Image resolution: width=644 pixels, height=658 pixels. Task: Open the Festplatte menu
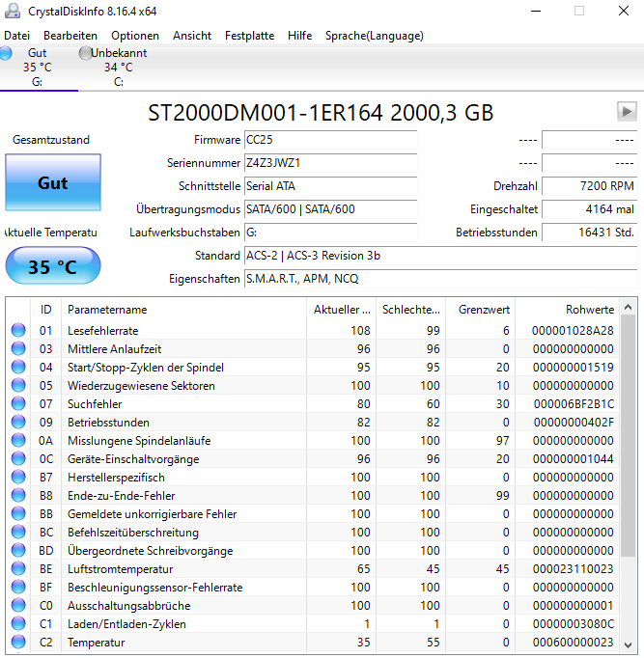250,36
